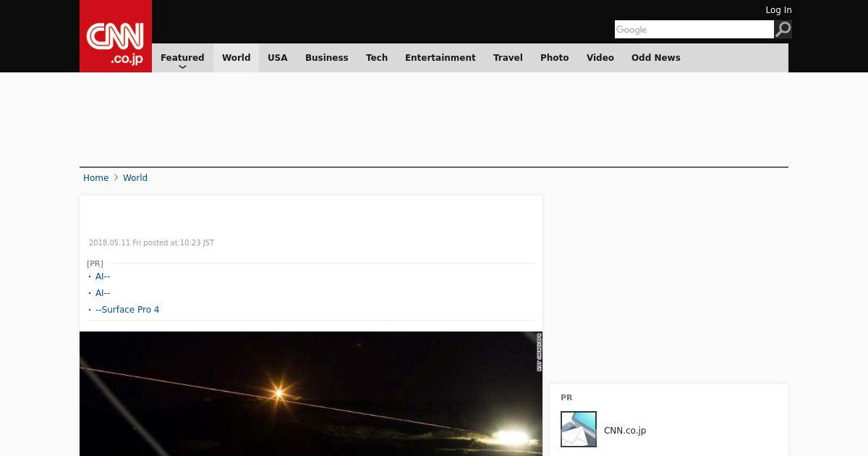The height and width of the screenshot is (456, 868).
Task: Expand the Featured menu chevron
Action: (x=182, y=67)
